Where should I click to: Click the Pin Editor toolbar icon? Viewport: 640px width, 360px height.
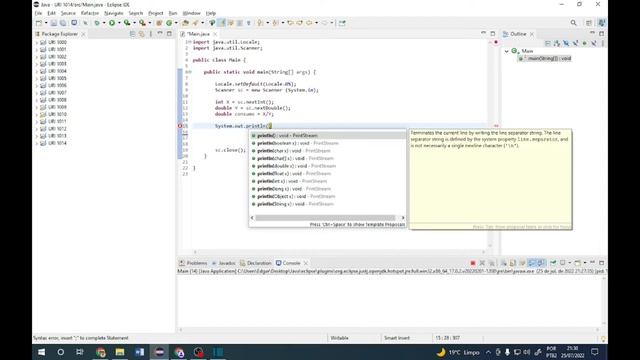click(x=342, y=23)
